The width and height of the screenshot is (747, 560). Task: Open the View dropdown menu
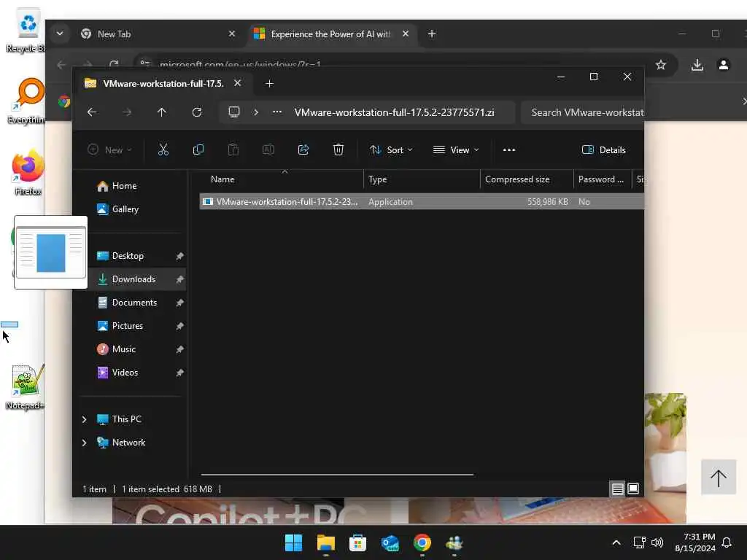coord(456,149)
